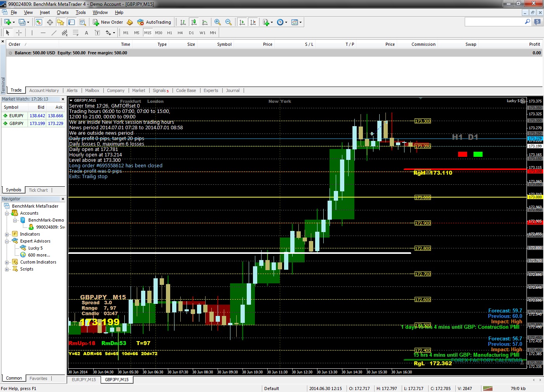Close the Terminal panel
The height and width of the screenshot is (392, 544).
(x=3, y=41)
